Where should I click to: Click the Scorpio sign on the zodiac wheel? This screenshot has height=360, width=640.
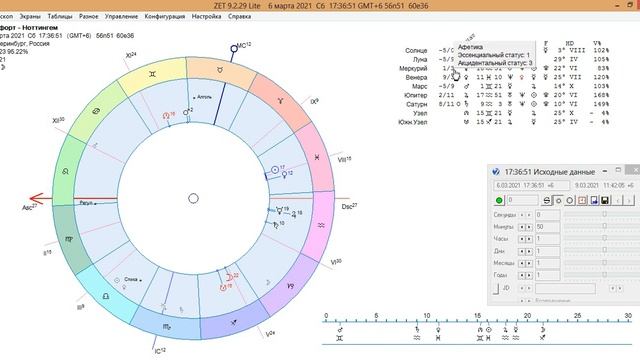(x=167, y=327)
